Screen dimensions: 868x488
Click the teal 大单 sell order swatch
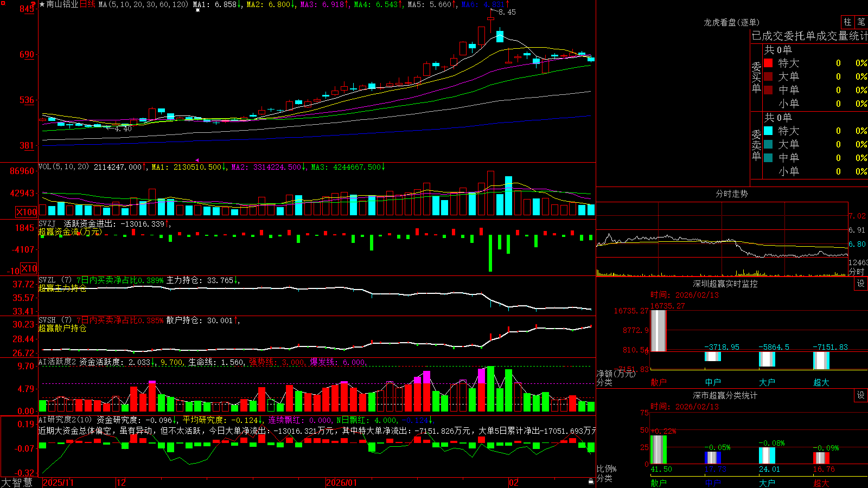click(768, 144)
